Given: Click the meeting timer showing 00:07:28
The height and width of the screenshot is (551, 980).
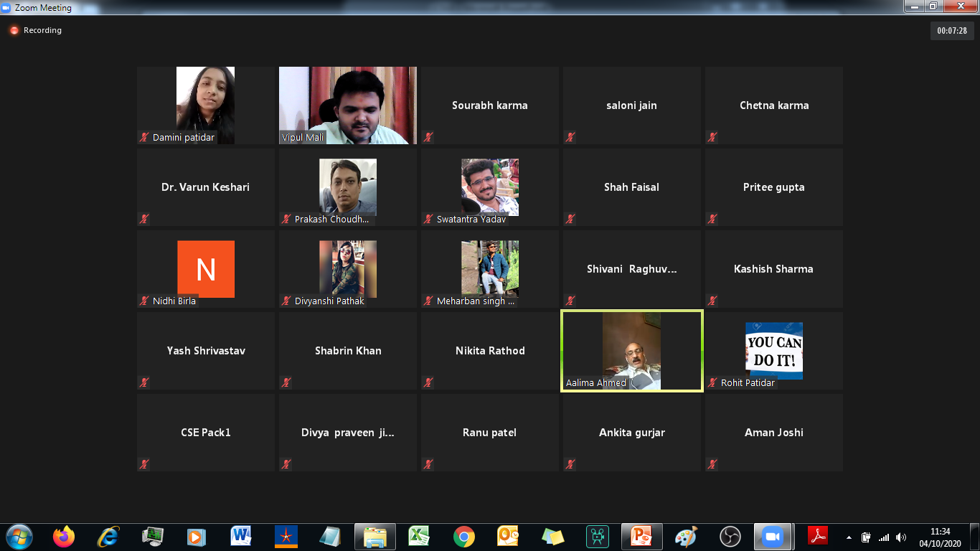Looking at the screenshot, I should pos(952,31).
